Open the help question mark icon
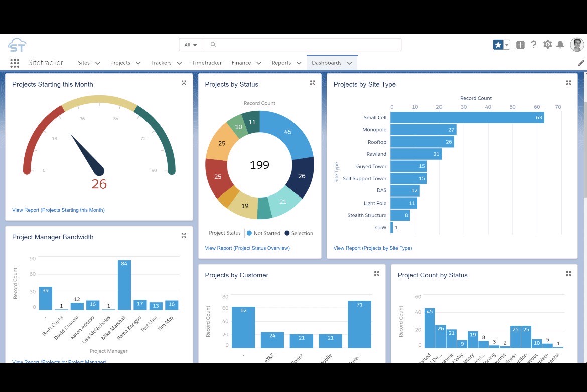Image resolution: width=587 pixels, height=392 pixels. [x=533, y=45]
